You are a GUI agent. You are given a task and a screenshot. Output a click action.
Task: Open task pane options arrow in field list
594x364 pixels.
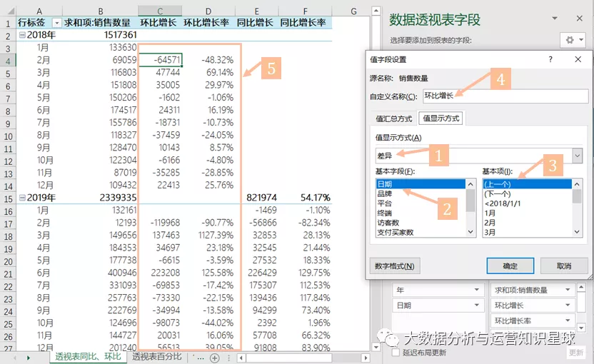[x=555, y=18]
